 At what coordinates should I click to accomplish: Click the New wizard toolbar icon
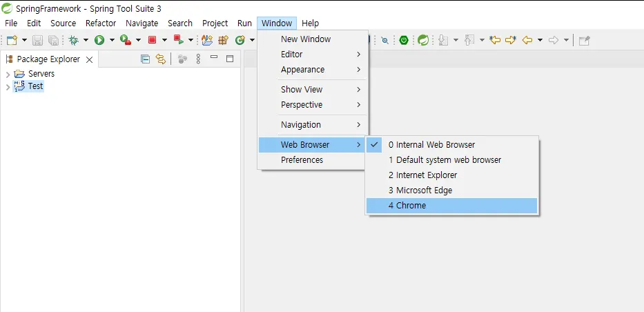click(x=12, y=40)
